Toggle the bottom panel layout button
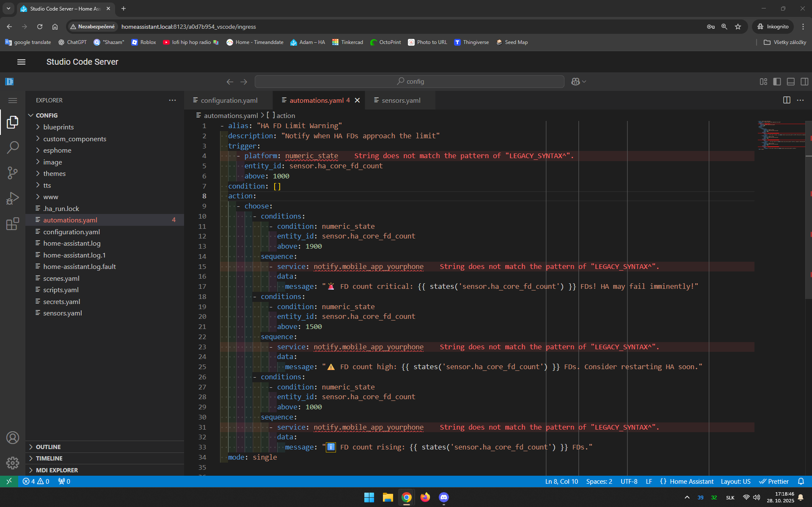The image size is (812, 507). (x=790, y=82)
